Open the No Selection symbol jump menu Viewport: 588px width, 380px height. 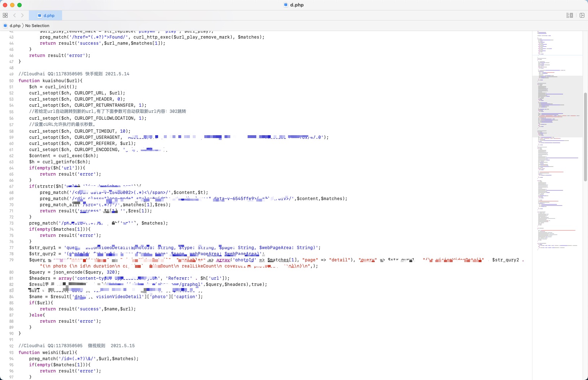point(37,26)
